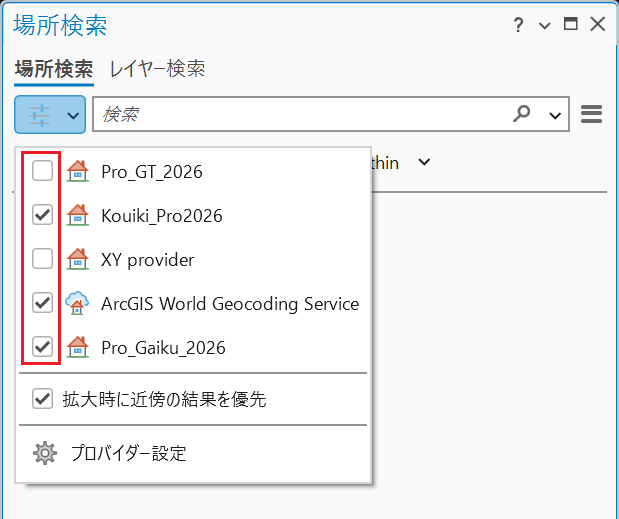This screenshot has width=619, height=519.
Task: Enable the XY provider checkbox
Action: tap(42, 259)
